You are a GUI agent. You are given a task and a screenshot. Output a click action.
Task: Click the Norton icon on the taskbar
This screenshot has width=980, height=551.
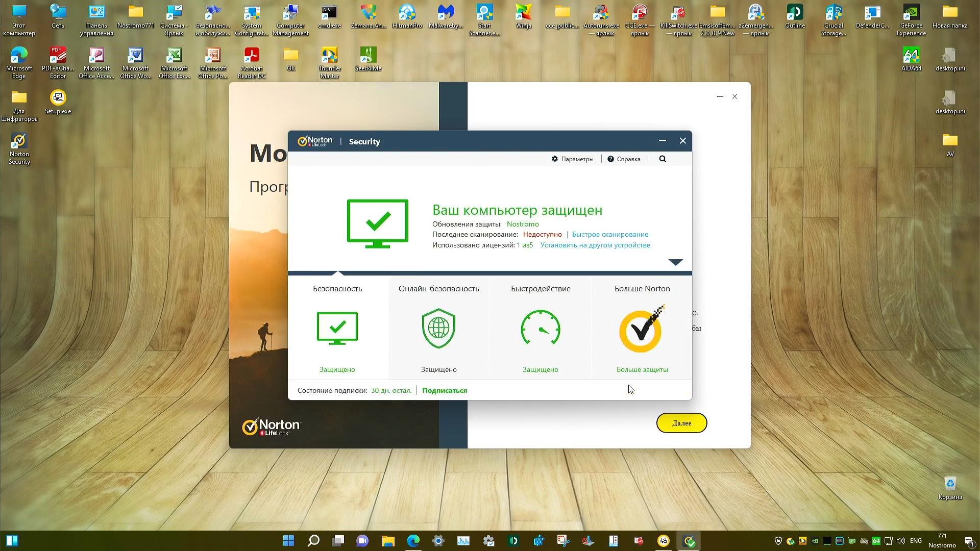click(689, 540)
